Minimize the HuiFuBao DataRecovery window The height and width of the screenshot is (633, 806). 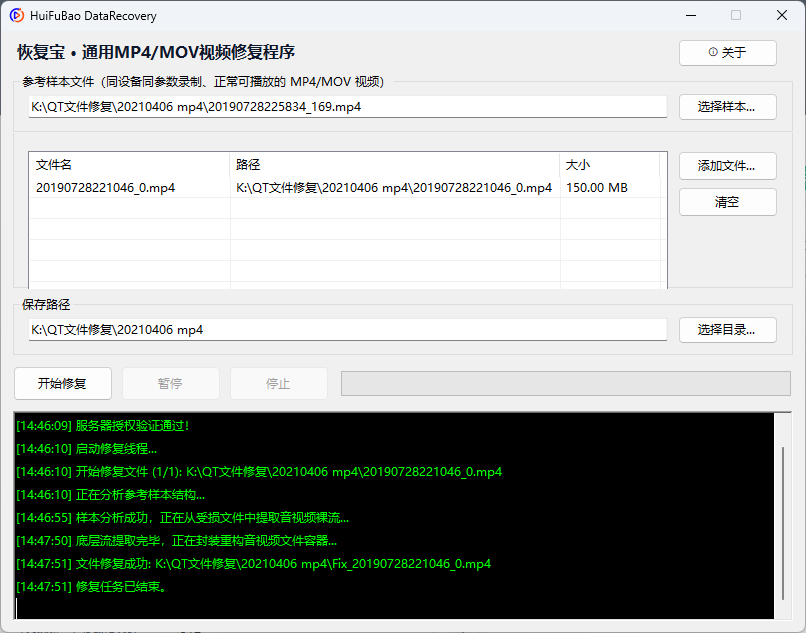pos(691,15)
